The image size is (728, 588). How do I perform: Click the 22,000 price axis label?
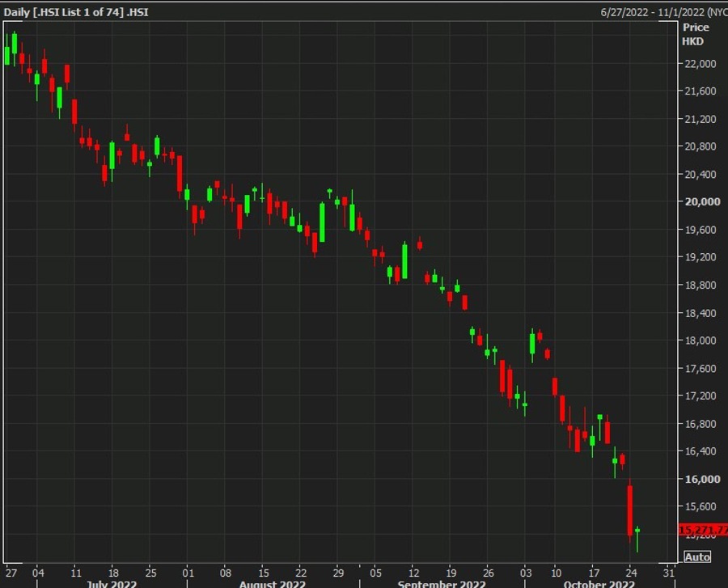pos(700,64)
